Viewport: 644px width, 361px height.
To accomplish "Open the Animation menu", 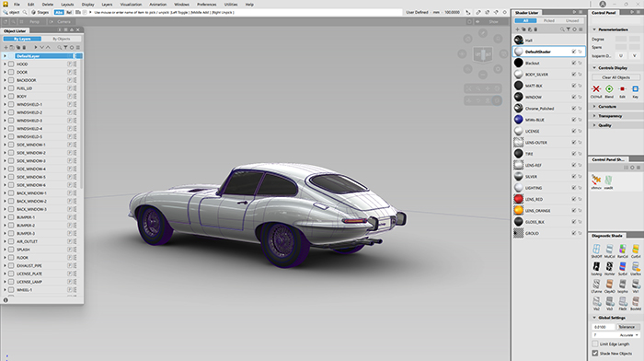I will tap(157, 5).
